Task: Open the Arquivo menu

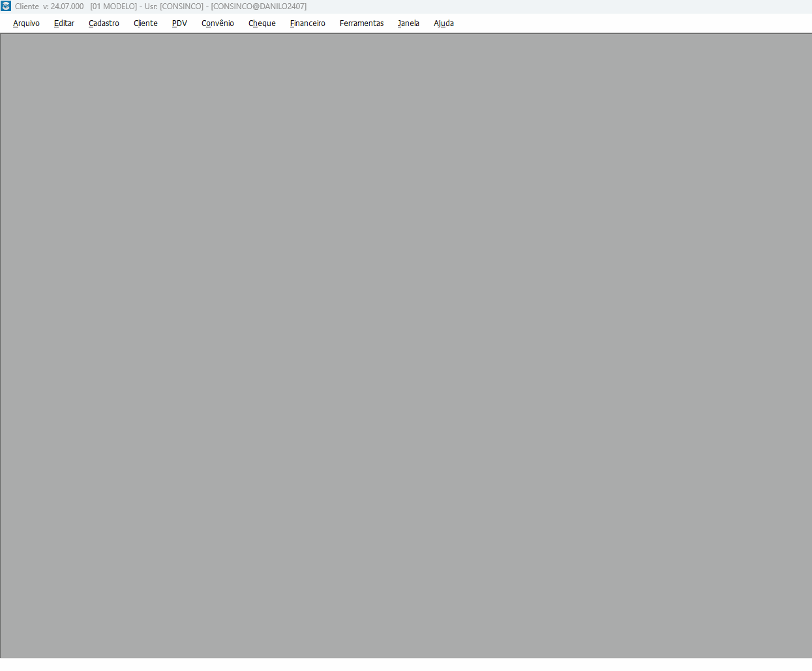Action: coord(26,23)
